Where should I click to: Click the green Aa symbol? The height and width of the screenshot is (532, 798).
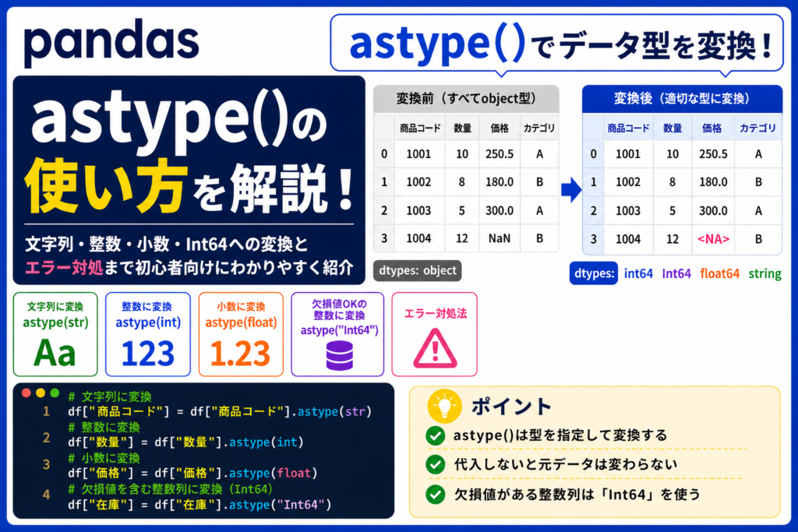click(55, 353)
